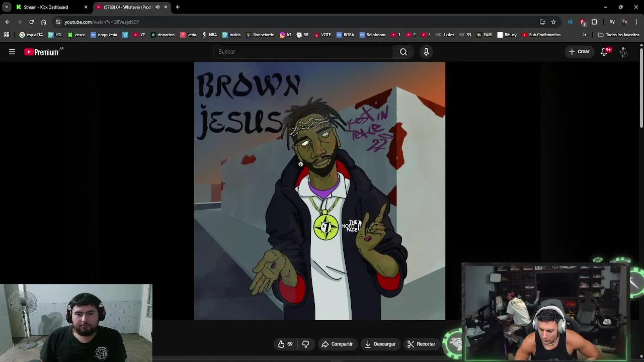Open Todos los favoritos folder
This screenshot has width=644, height=362.
point(618,35)
